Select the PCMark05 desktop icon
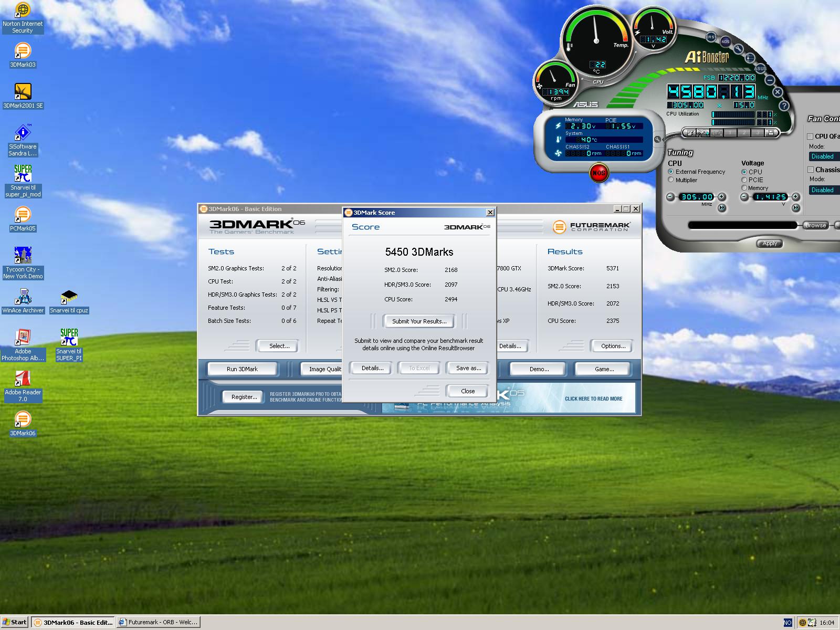 23,219
